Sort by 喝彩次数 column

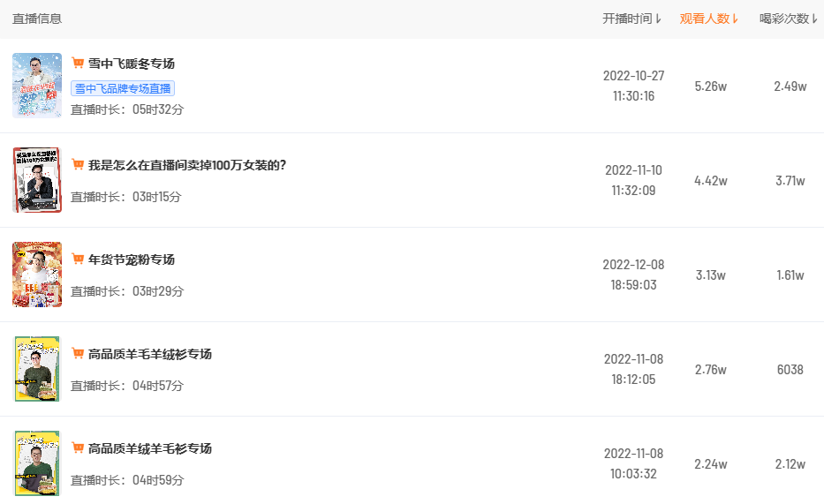point(788,19)
